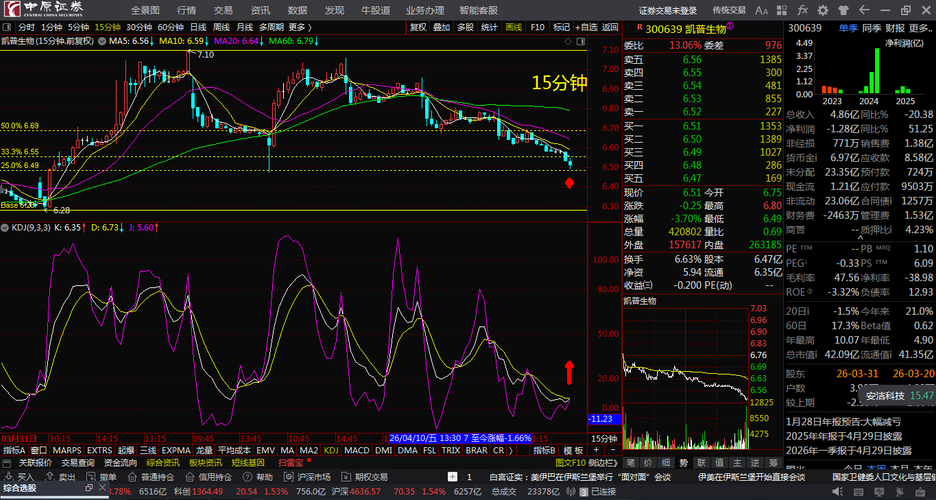Viewport: 936px width, 500px height.
Task: Toggle 多股 multi-stock view
Action: (x=465, y=27)
